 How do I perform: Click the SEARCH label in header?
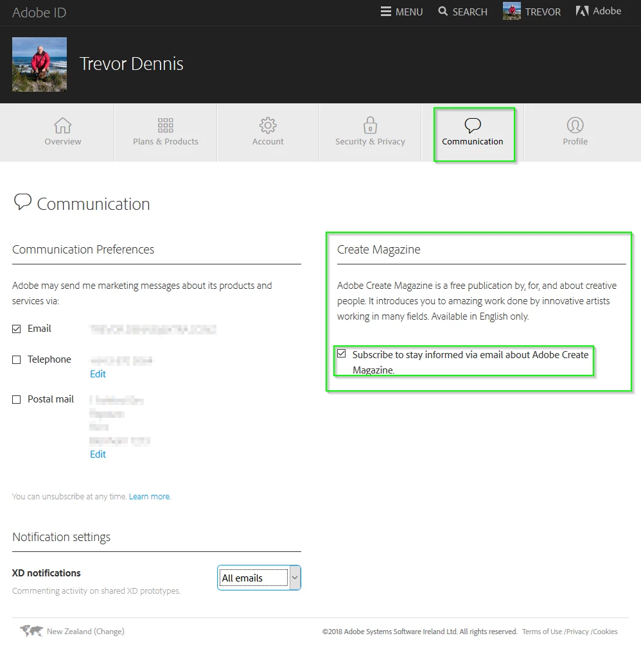click(470, 12)
